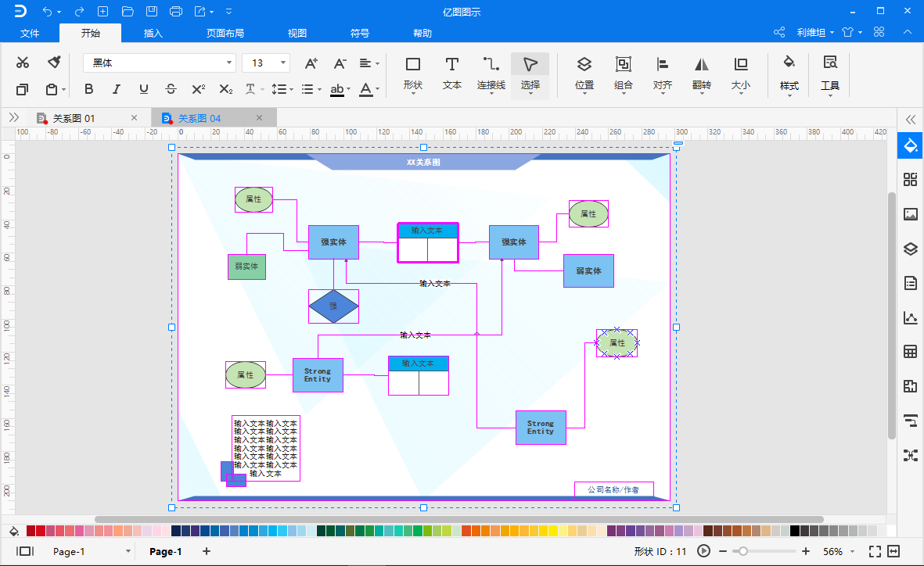This screenshot has height=566, width=924.
Task: Toggle Strikethrough formatting
Action: click(x=171, y=89)
